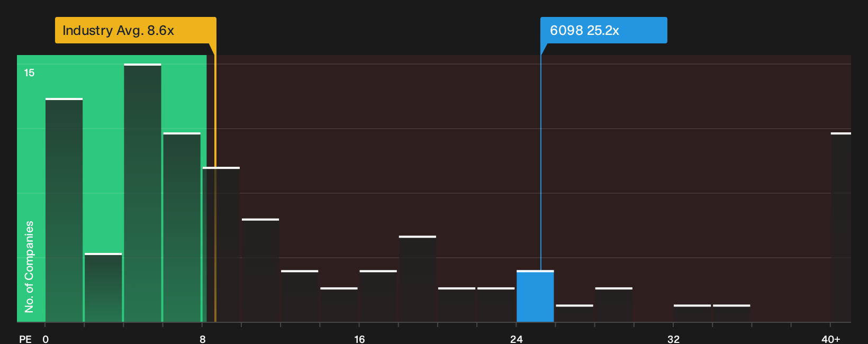
Task: Click the first green bar at PE 0
Action: point(64,210)
